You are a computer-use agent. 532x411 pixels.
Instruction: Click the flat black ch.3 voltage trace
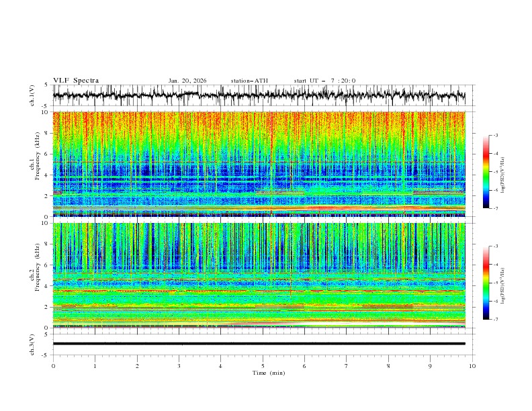[x=259, y=344]
